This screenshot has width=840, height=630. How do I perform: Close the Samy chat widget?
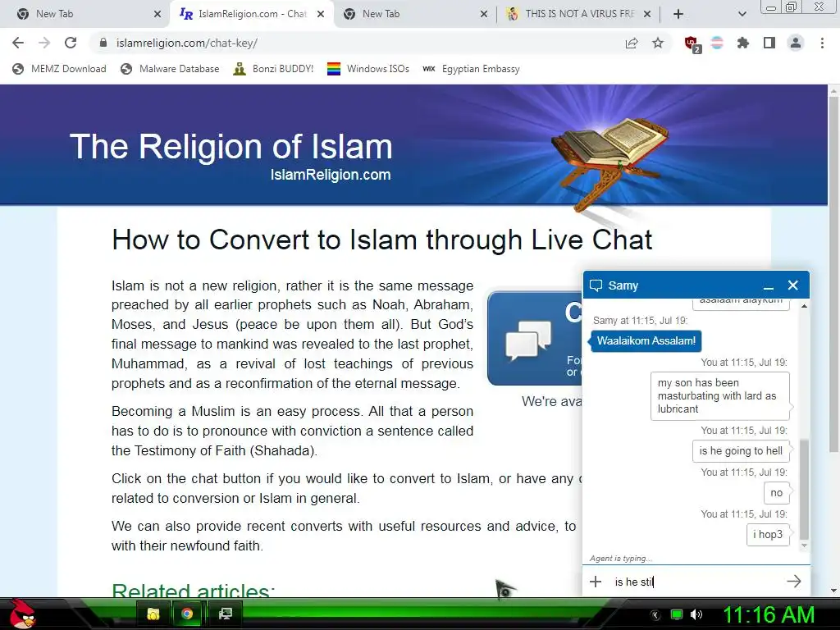tap(793, 285)
